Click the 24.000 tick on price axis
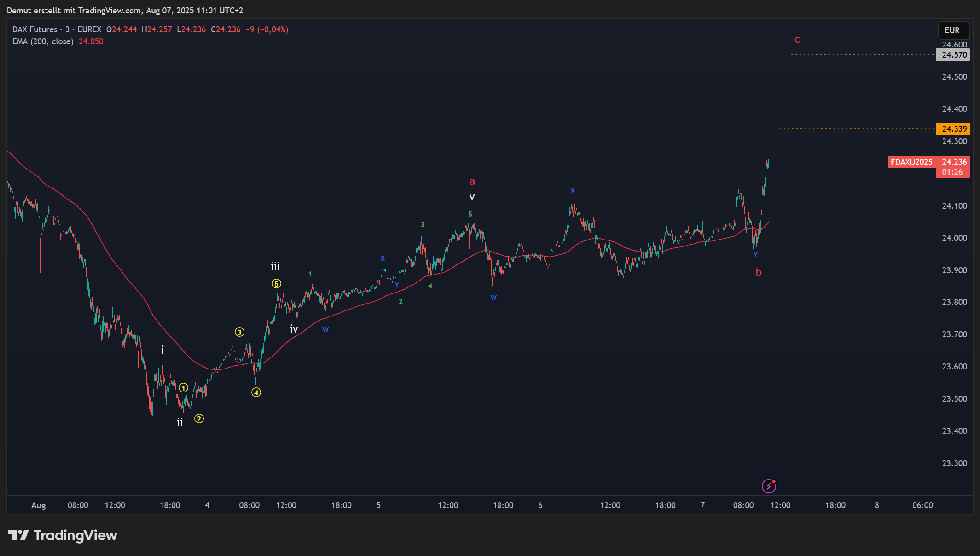This screenshot has width=980, height=556. click(x=954, y=238)
